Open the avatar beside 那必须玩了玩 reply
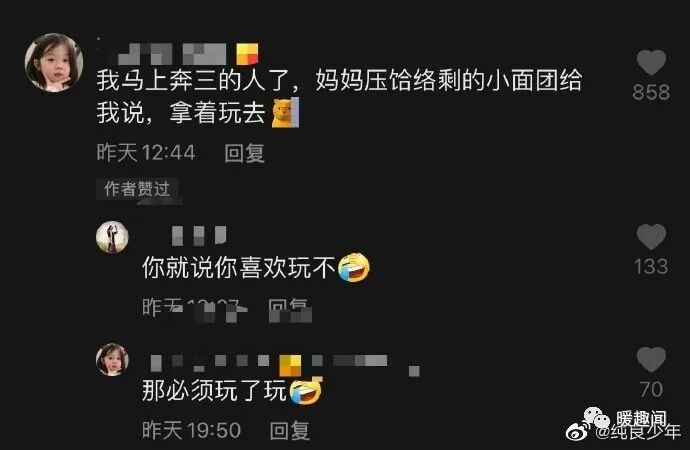 [112, 359]
